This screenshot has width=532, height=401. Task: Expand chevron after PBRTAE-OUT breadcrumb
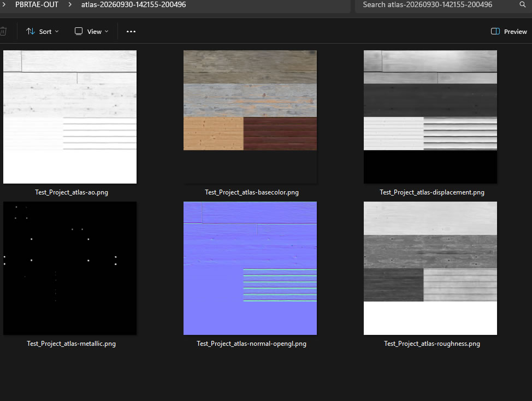click(70, 5)
